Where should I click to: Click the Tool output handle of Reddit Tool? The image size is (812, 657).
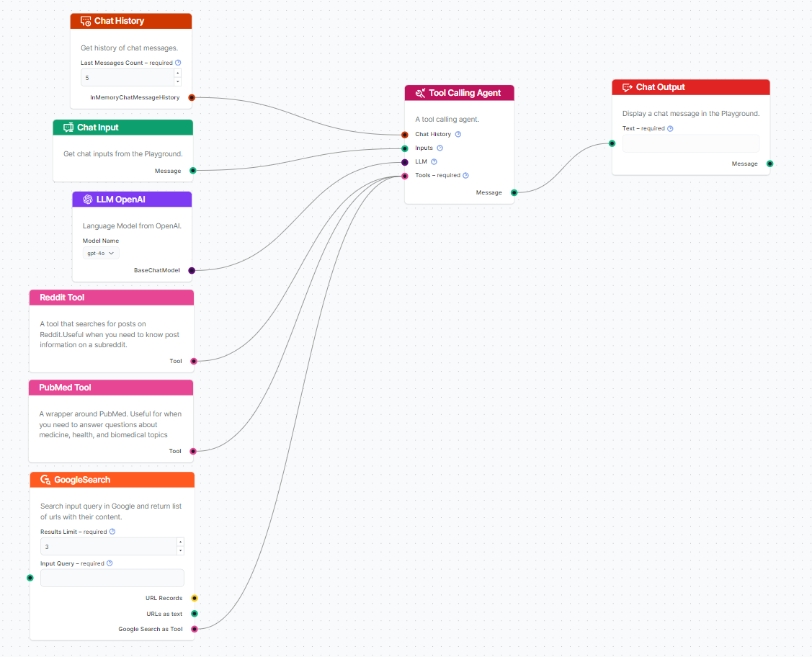click(192, 361)
